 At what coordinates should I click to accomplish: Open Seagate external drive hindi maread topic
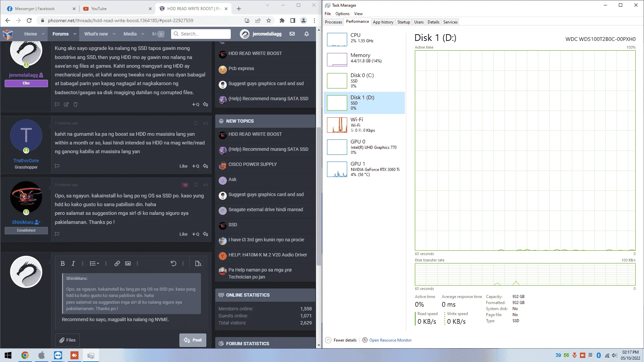(266, 209)
